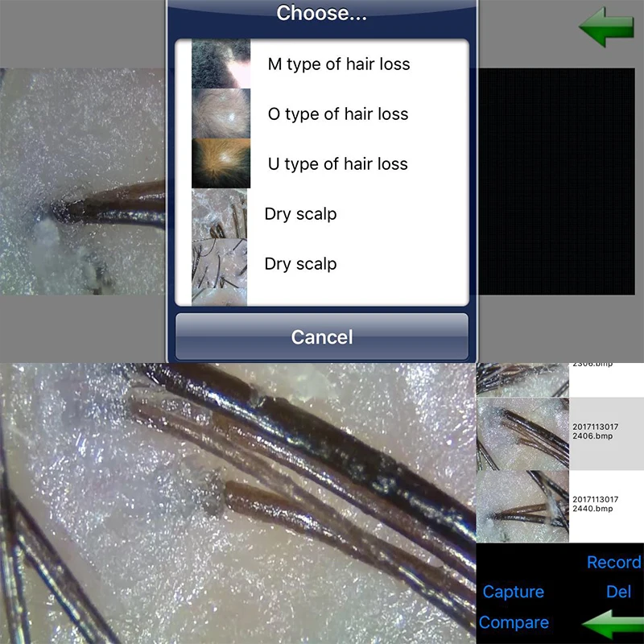Viewport: 644px width, 644px height.
Task: Click the M type hair loss sample image
Action: pos(221,64)
